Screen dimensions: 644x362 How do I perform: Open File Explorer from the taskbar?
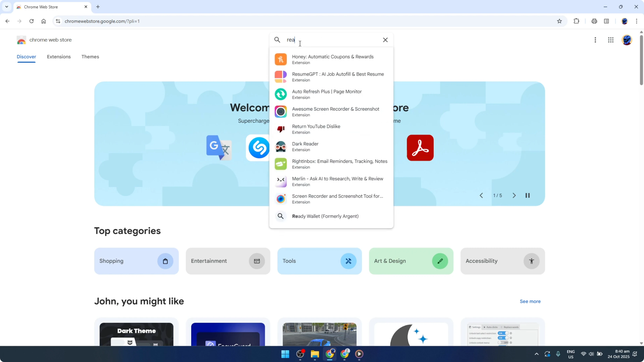315,354
